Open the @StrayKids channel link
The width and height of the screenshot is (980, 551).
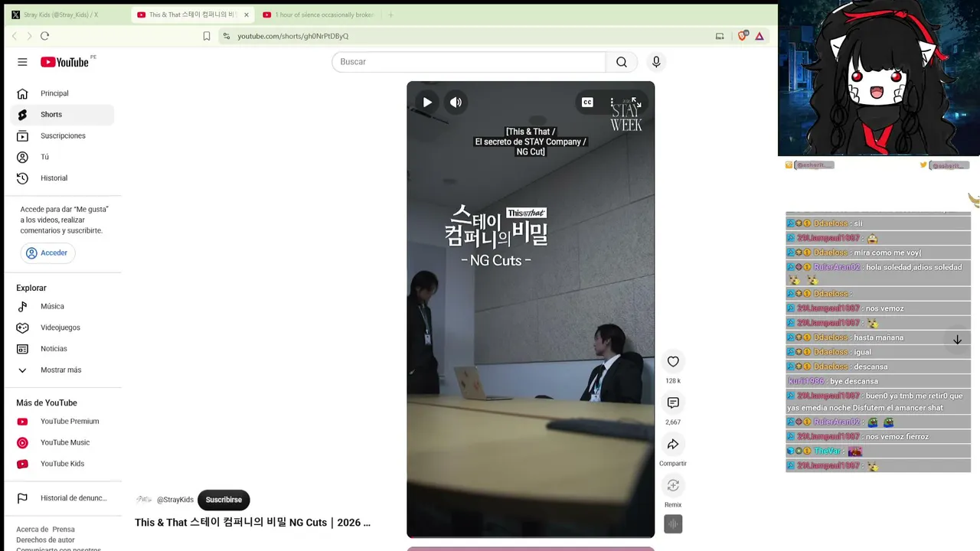pyautogui.click(x=175, y=500)
